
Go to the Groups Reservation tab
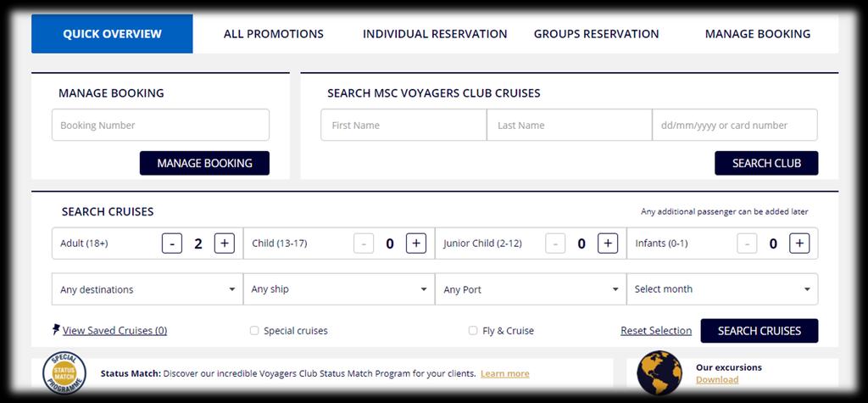[596, 34]
